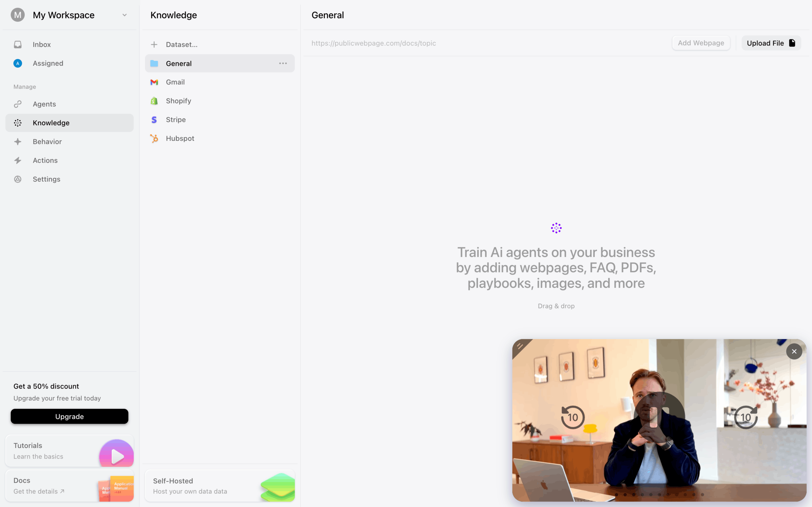812x507 pixels.
Task: Skip the video forward 10 seconds
Action: click(x=746, y=417)
